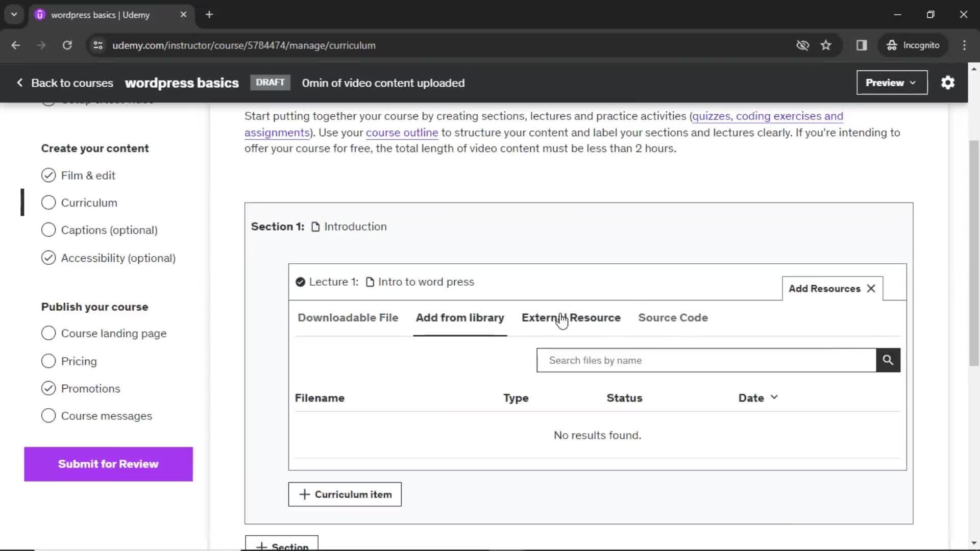
Task: Toggle the Pricing checkbox in sidebar
Action: click(x=48, y=361)
